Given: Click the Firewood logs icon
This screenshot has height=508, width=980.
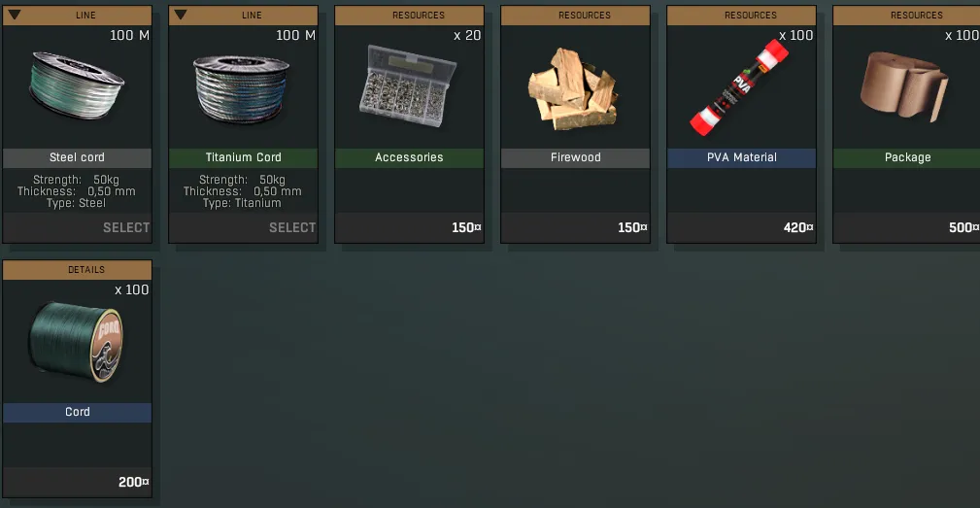Looking at the screenshot, I should (573, 89).
